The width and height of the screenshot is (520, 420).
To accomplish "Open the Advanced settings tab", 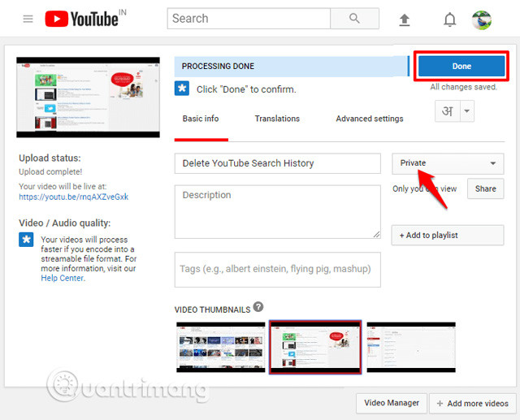I will 370,119.
